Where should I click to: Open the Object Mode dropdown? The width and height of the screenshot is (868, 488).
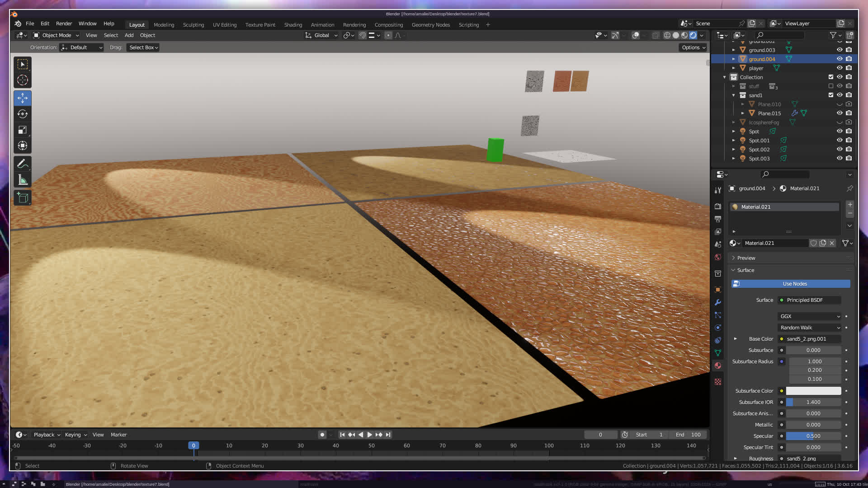pyautogui.click(x=57, y=35)
